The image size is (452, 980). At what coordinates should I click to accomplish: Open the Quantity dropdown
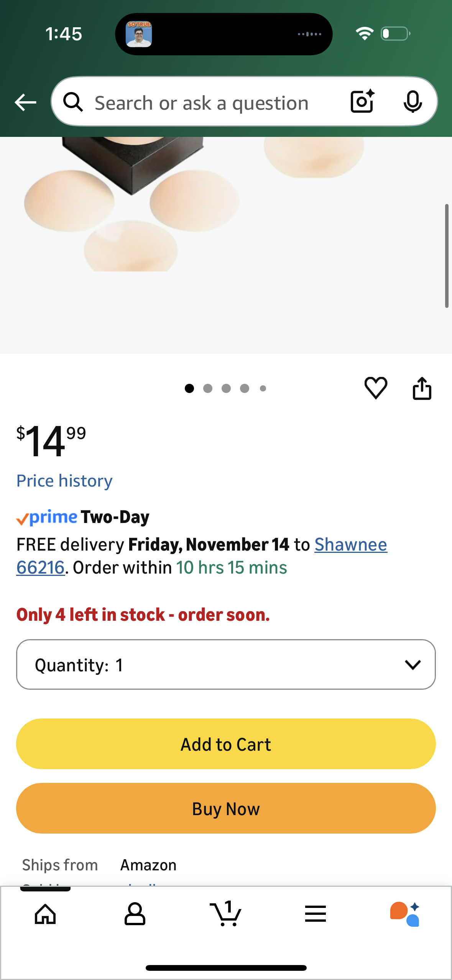tap(226, 664)
